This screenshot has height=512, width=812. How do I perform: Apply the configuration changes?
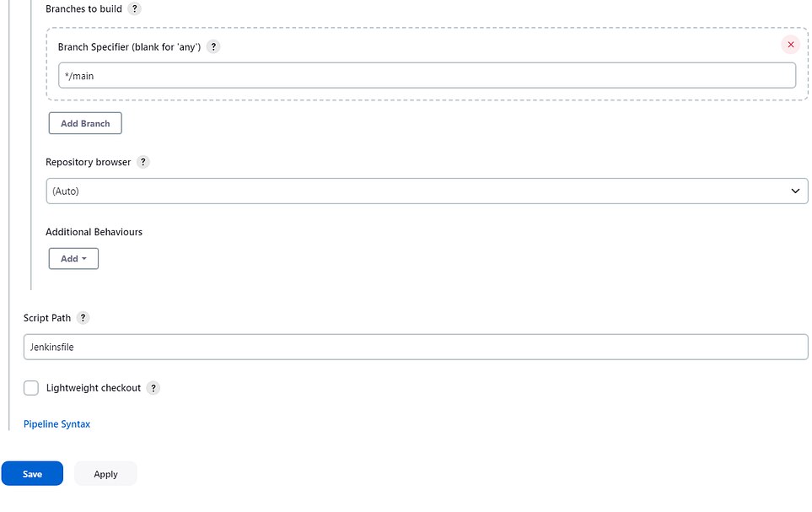coord(105,474)
